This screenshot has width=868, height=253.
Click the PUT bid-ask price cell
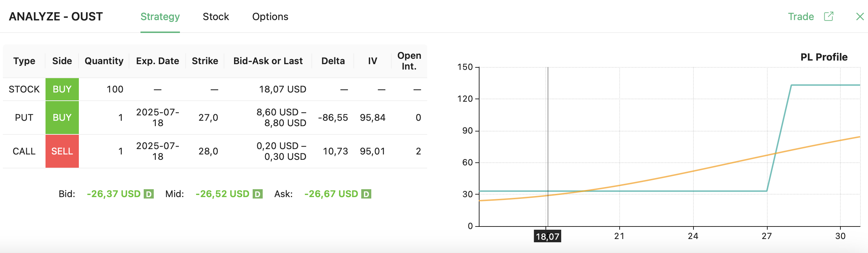[x=281, y=118]
